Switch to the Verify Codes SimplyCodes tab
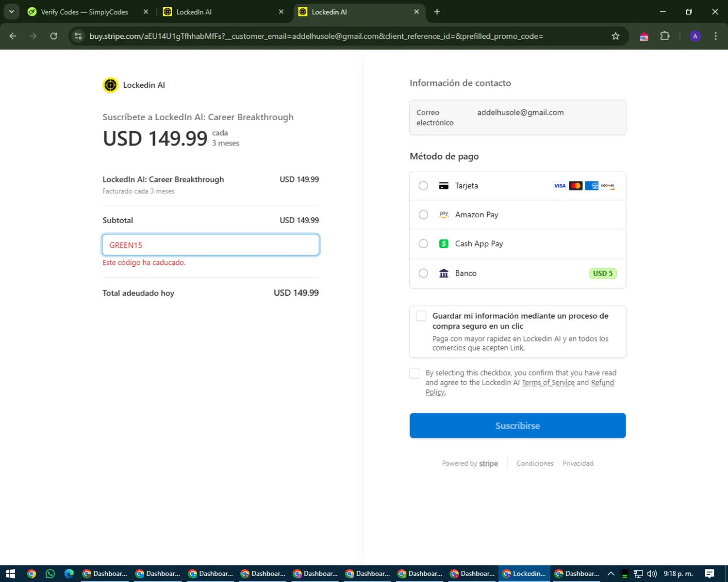 (84, 12)
